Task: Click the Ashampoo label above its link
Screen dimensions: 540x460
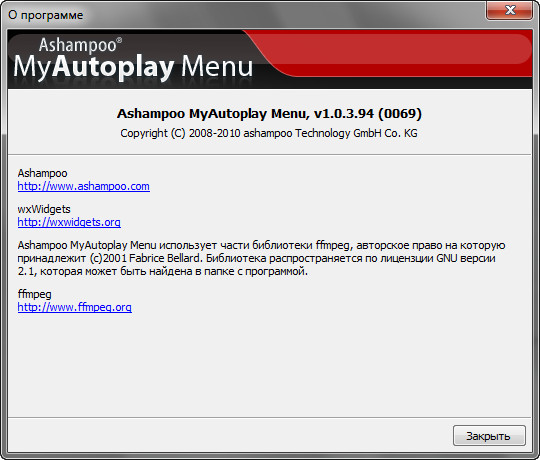Action: tap(42, 173)
